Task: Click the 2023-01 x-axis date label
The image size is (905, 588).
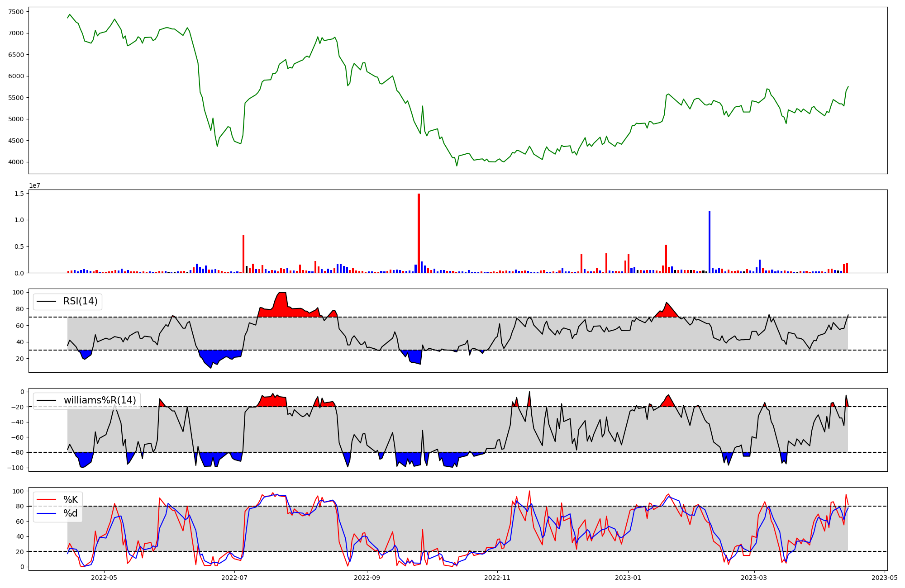Action: click(x=628, y=577)
